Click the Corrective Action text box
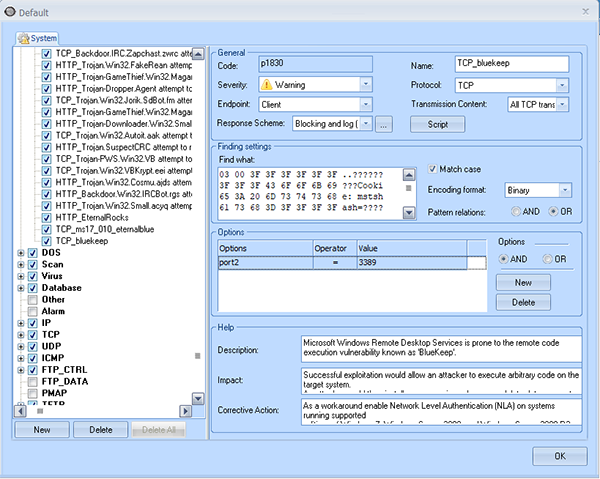The height and width of the screenshot is (479, 600). coord(442,411)
